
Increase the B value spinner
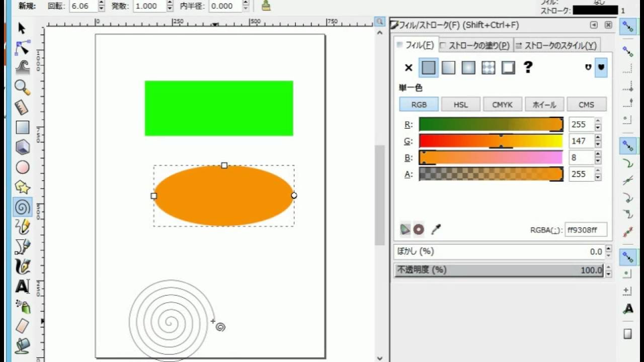coord(598,154)
